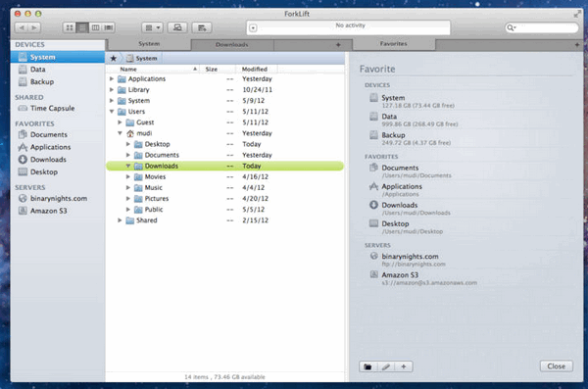588x389 pixels.
Task: Switch to the Downloads tab
Action: [x=232, y=45]
